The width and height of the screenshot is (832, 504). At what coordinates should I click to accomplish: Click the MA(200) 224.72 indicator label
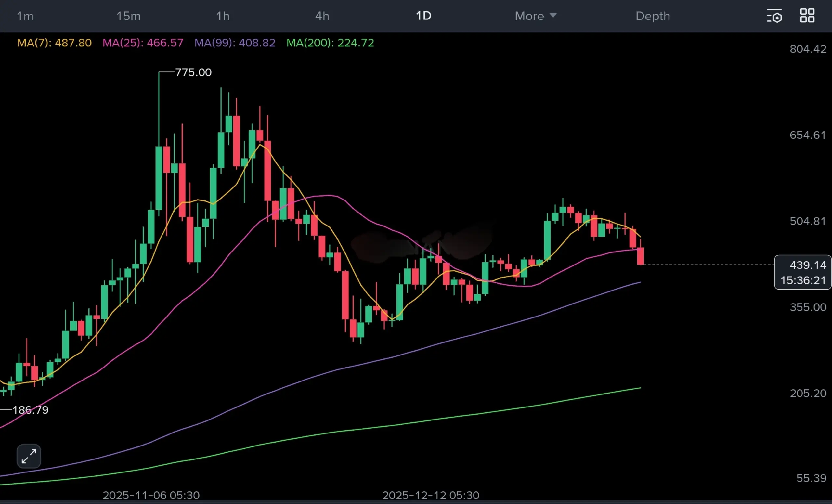(330, 43)
